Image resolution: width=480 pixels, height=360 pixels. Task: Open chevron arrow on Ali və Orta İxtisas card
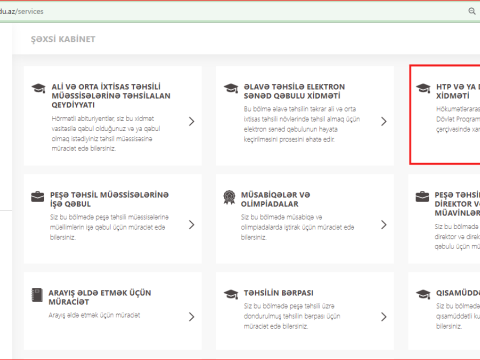coord(191,121)
